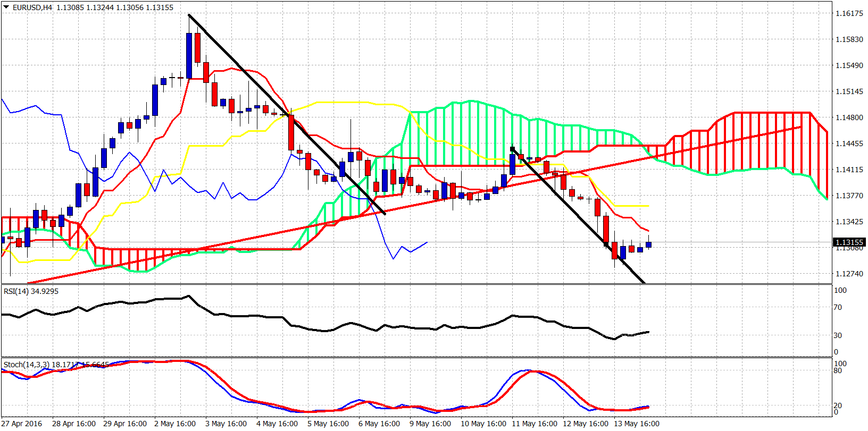Click the RSI scale level 70
This screenshot has width=868, height=431.
coord(838,307)
